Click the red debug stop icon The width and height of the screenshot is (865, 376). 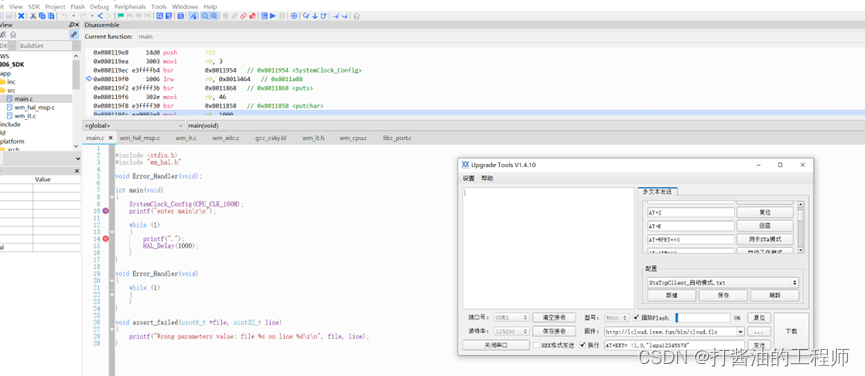(x=252, y=16)
